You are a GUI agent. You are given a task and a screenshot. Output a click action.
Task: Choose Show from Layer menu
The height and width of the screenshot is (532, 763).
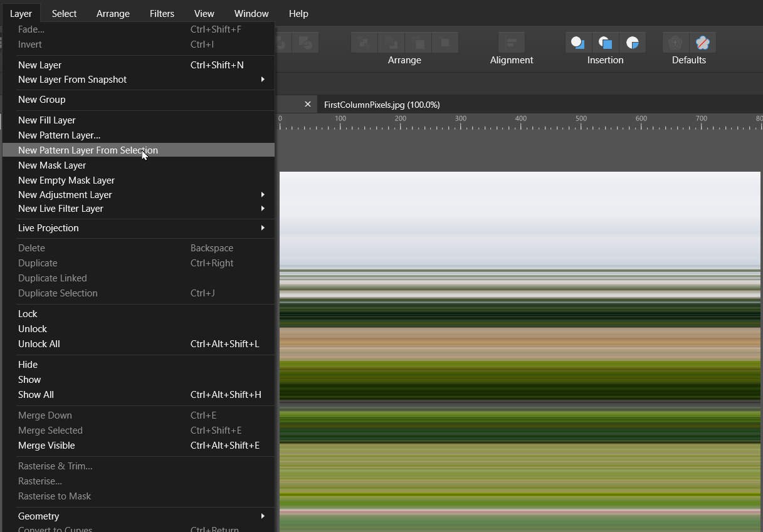click(139, 380)
